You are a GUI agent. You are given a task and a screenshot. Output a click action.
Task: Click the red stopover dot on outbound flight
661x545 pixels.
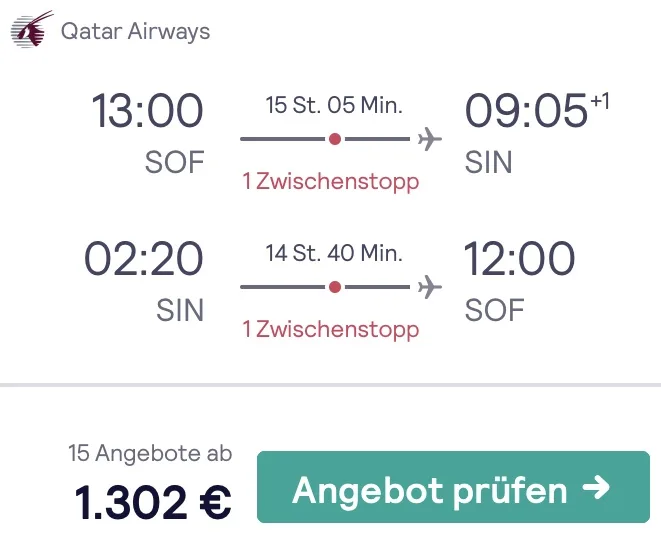pos(335,139)
